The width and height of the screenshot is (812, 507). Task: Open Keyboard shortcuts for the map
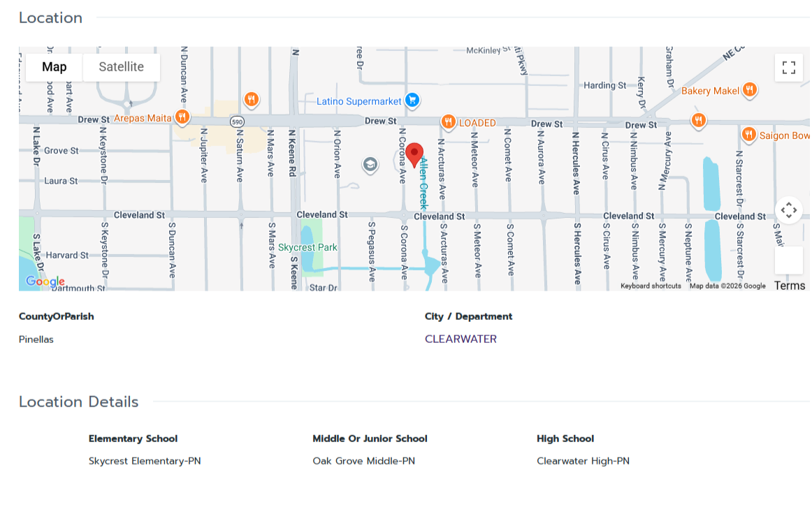651,286
